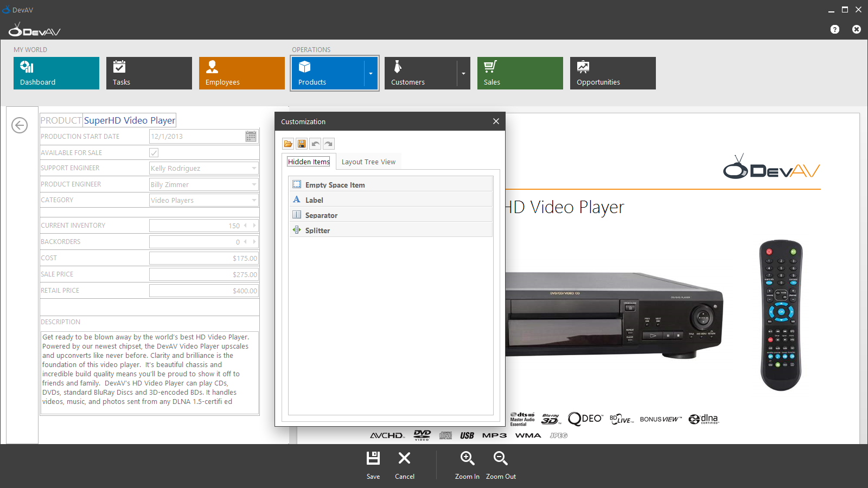
Task: Select the Hidden Items tab
Action: 309,162
